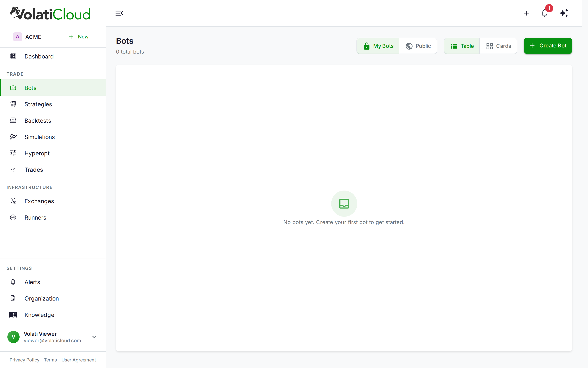Image resolution: width=588 pixels, height=368 pixels.
Task: Navigate to Hyperopt
Action: pyautogui.click(x=53, y=153)
